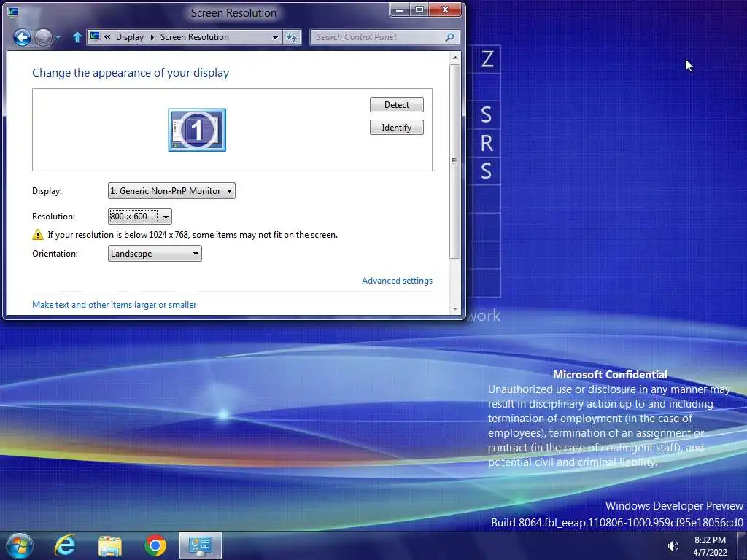
Task: Click the control panel icon in address bar
Action: [x=95, y=36]
